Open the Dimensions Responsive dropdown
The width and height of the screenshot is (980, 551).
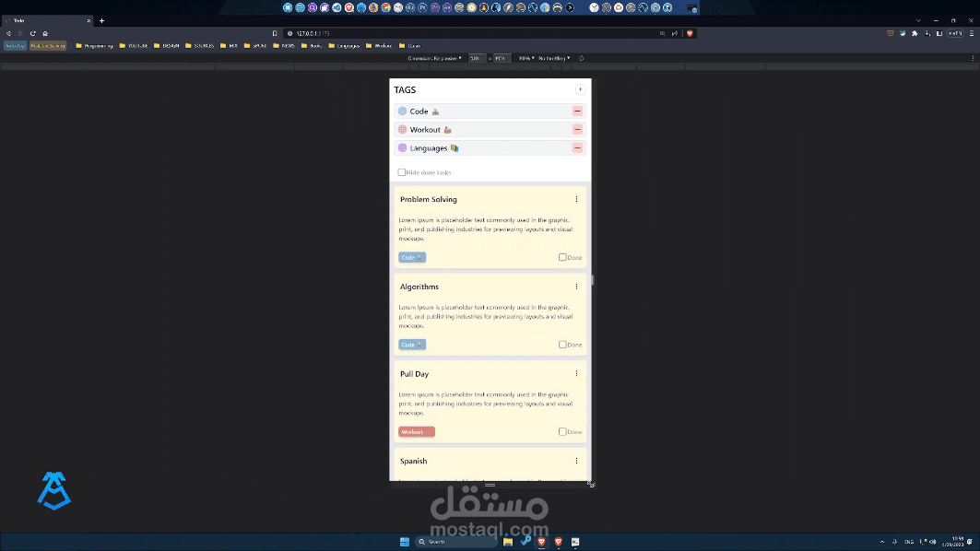pyautogui.click(x=434, y=58)
